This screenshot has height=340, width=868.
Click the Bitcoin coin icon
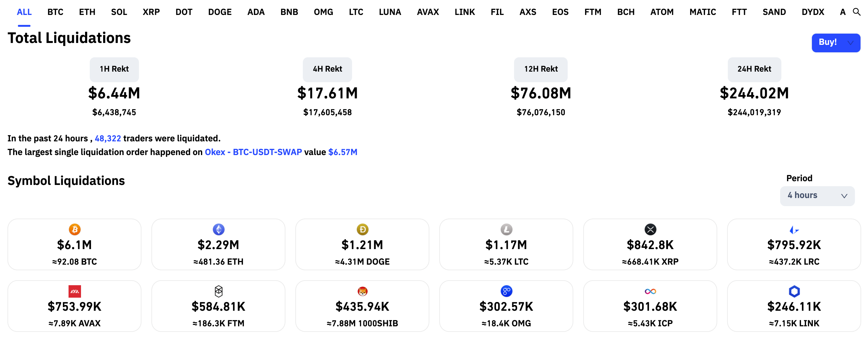click(x=75, y=229)
